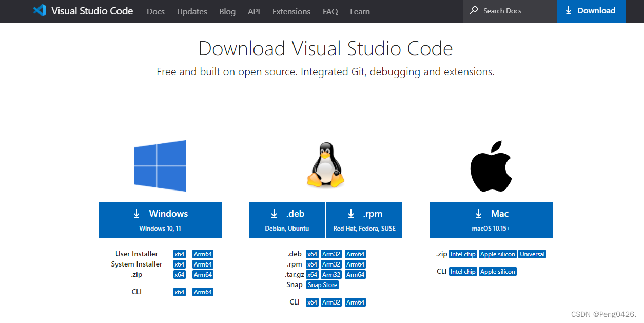Click the 'User Installer' label
This screenshot has width=644, height=323.
click(136, 254)
